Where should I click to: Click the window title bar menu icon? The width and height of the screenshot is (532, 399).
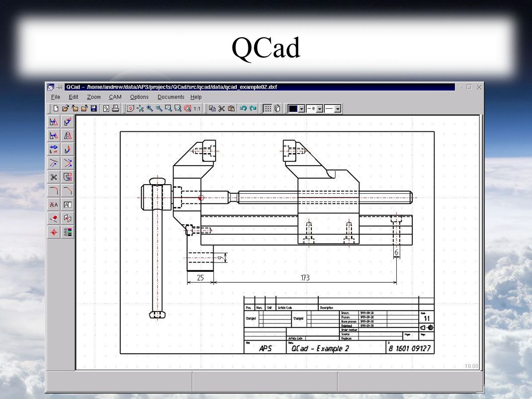tap(51, 87)
